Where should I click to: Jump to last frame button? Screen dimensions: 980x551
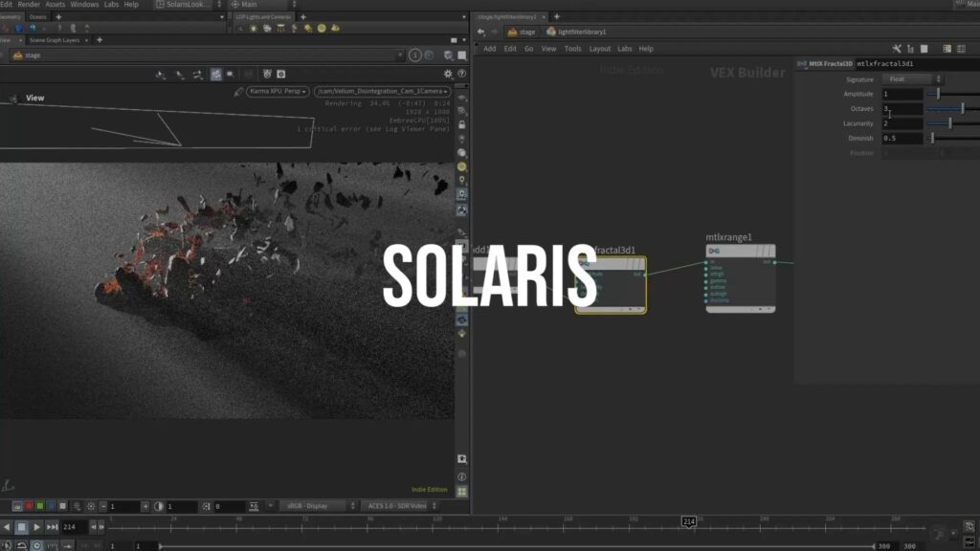(x=52, y=527)
